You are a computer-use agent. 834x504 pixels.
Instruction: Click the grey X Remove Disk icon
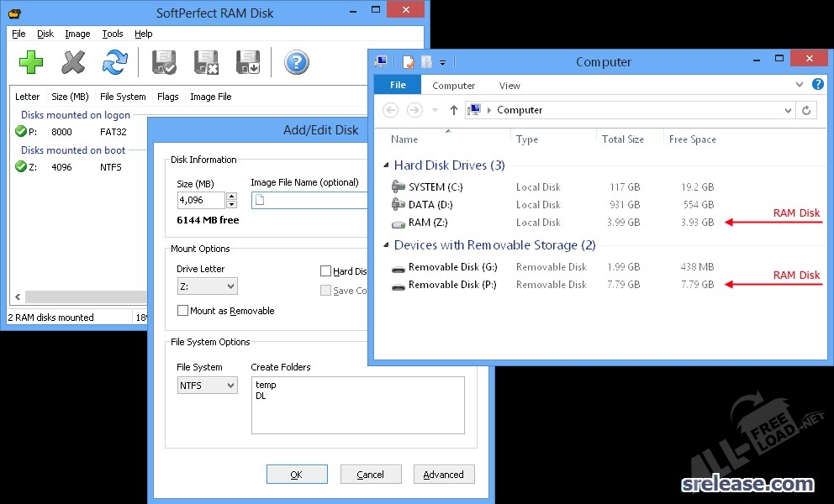pos(73,63)
